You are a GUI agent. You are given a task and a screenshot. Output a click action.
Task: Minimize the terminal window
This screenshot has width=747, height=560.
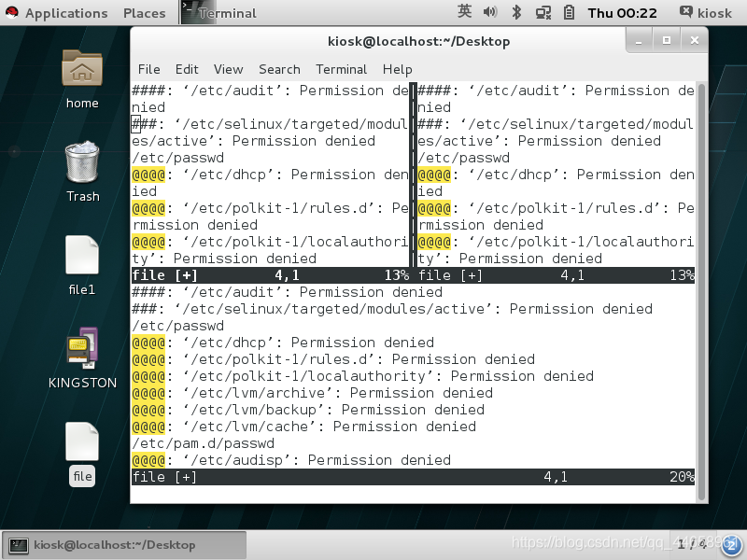click(x=639, y=41)
